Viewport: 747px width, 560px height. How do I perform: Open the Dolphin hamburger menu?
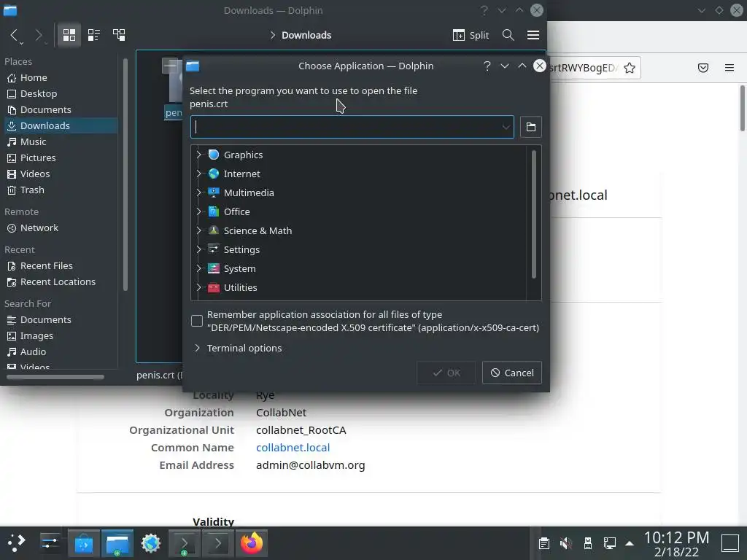533,35
